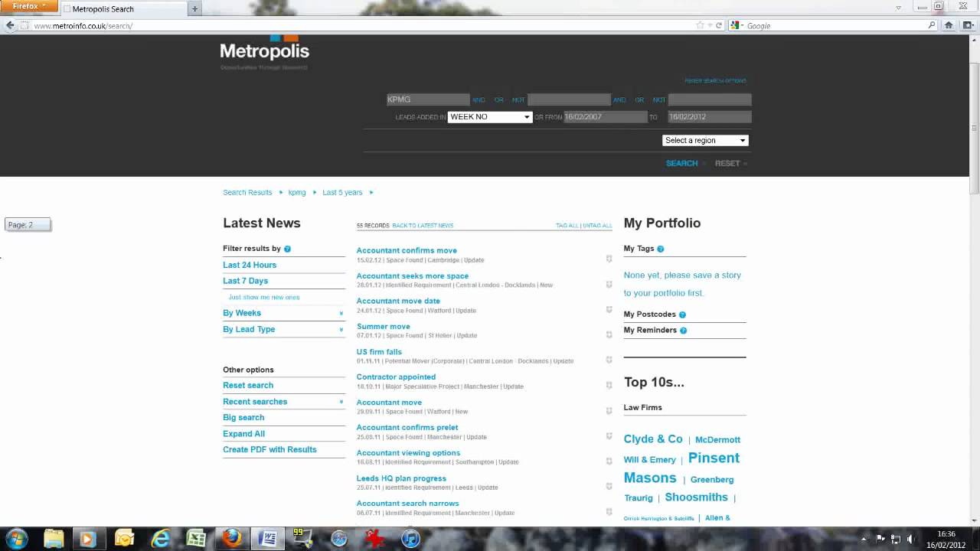Image resolution: width=980 pixels, height=551 pixels.
Task: Click the KPMG keyword input field
Action: [428, 99]
